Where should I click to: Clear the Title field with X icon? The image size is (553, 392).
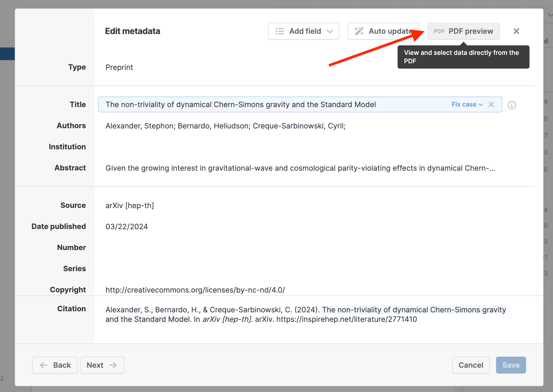491,104
